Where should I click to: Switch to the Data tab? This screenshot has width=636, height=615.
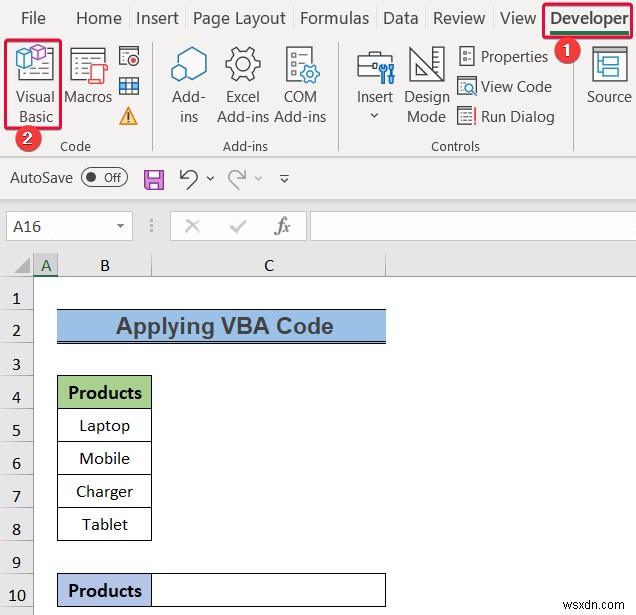[x=400, y=18]
